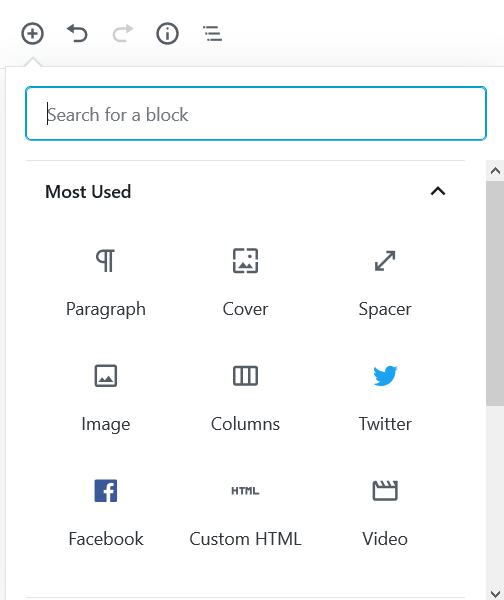Open the block navigation list icon
Viewport: 504px width, 600px height.
tap(212, 34)
